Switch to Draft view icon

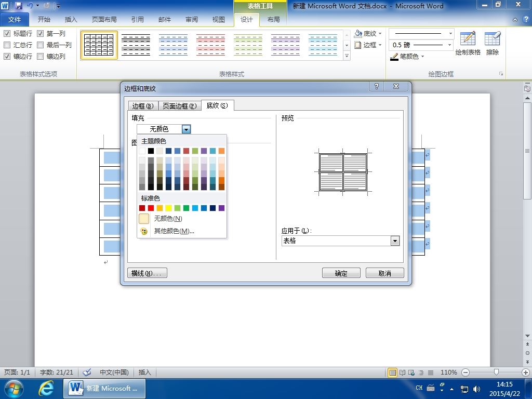[x=431, y=373]
